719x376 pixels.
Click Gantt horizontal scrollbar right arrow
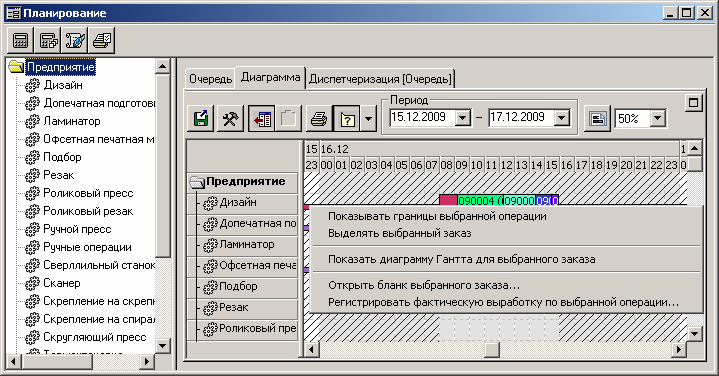679,350
